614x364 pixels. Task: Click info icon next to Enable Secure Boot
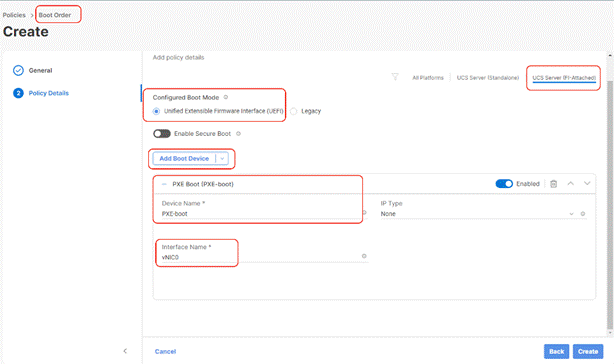click(x=238, y=133)
